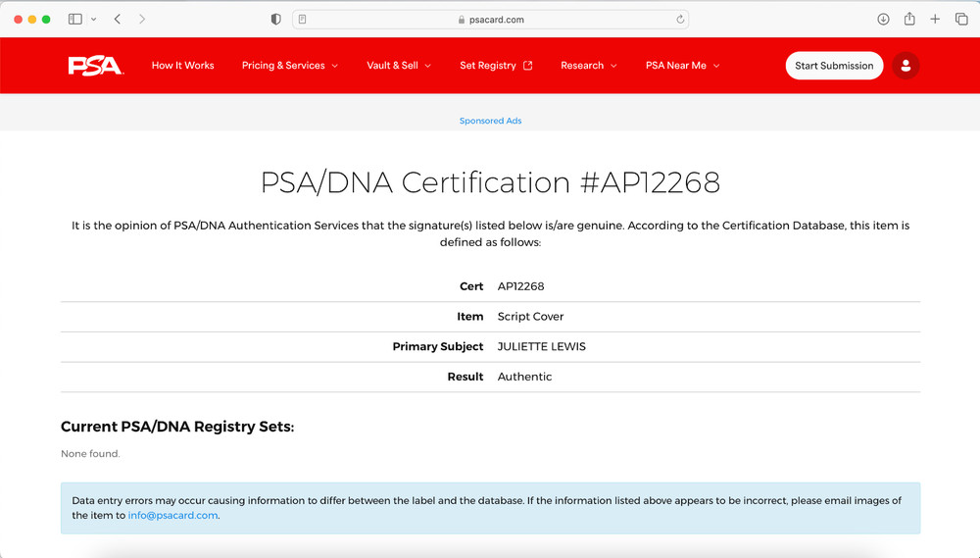The width and height of the screenshot is (980, 558).
Task: Select the cert value AP12268 in table
Action: (520, 286)
